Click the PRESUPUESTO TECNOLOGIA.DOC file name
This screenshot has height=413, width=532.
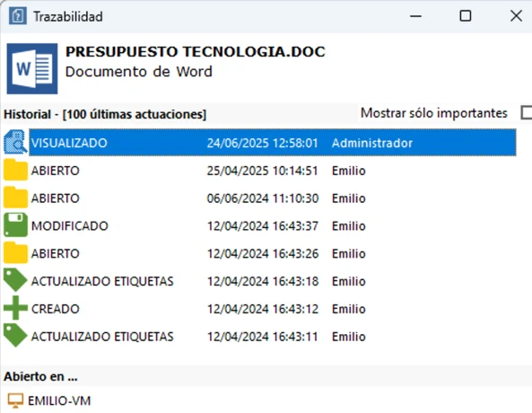click(x=195, y=52)
